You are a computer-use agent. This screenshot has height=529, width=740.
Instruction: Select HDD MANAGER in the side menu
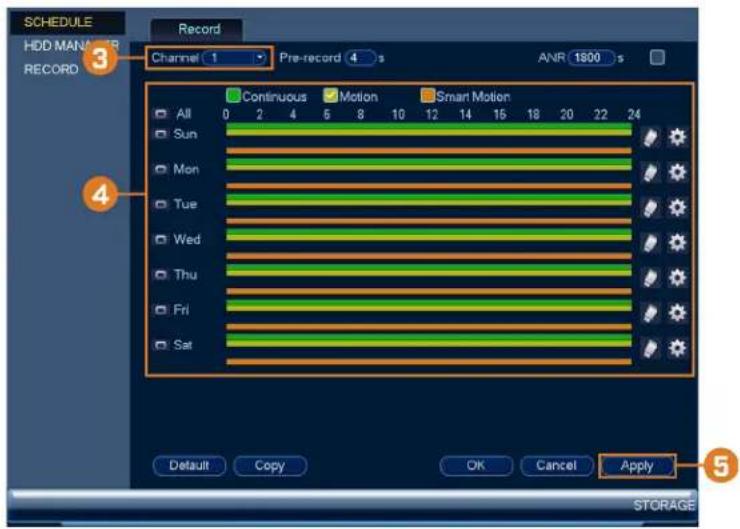click(71, 46)
